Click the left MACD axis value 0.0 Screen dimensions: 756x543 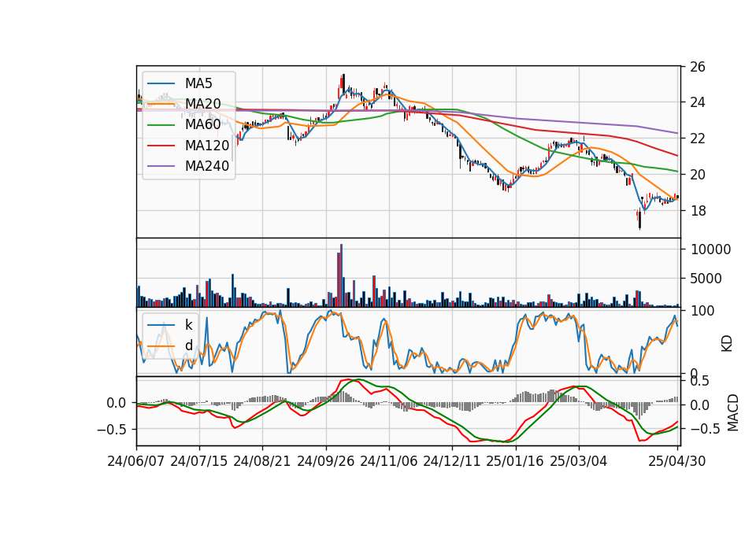(x=117, y=403)
